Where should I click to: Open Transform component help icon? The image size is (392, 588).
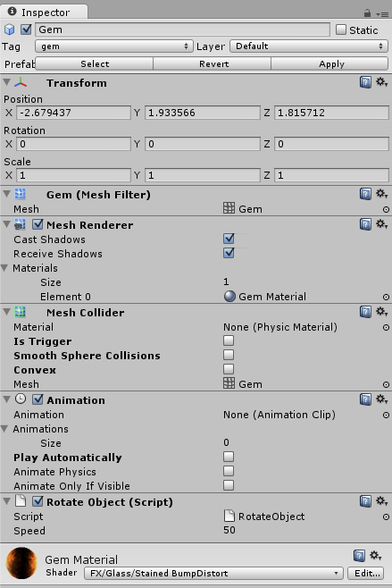click(x=365, y=82)
